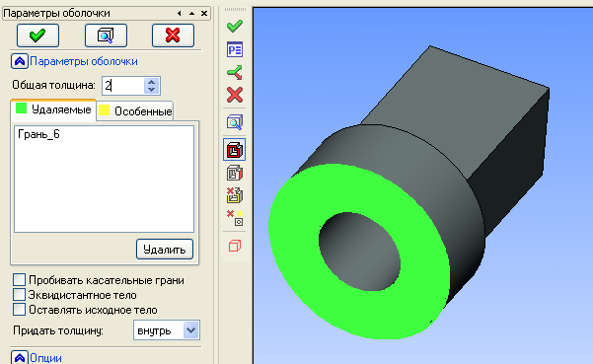This screenshot has width=593, height=364.
Task: Click the preview magnifier button in panel
Action: [x=106, y=36]
